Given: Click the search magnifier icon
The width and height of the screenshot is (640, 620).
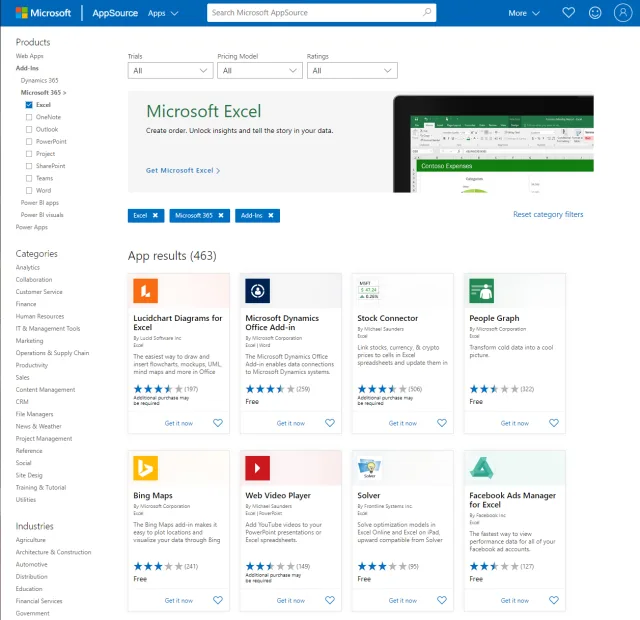Looking at the screenshot, I should pyautogui.click(x=427, y=13).
